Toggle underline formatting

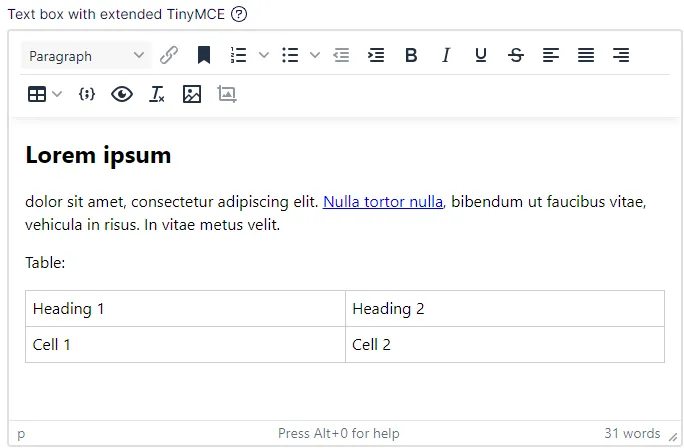click(x=481, y=55)
